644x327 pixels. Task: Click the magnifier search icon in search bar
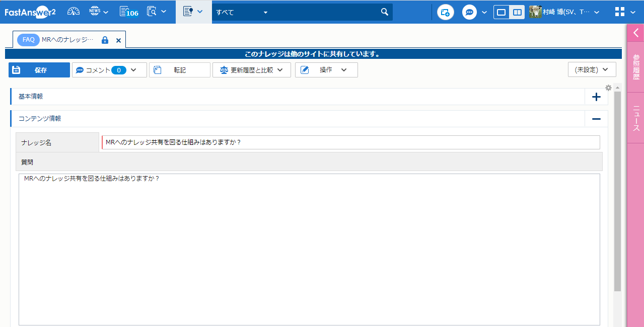[384, 12]
